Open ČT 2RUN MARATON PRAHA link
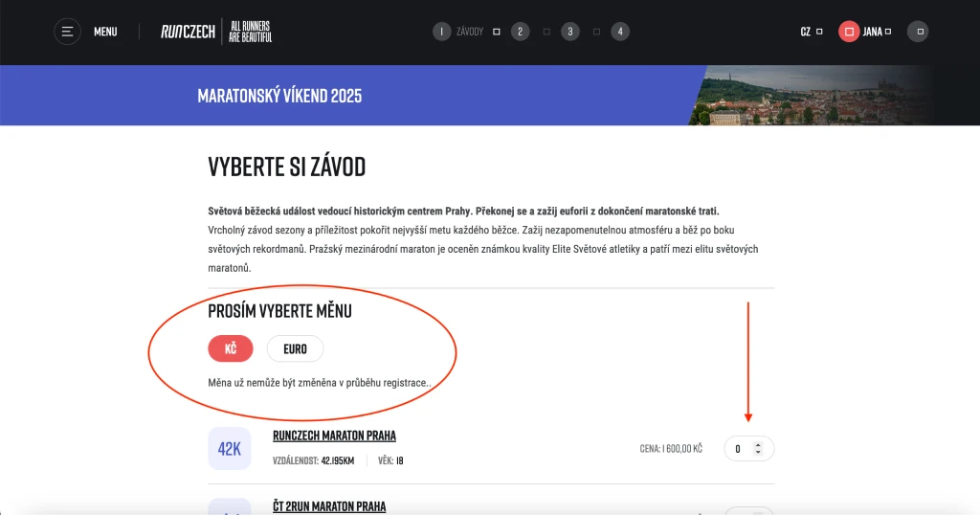This screenshot has width=980, height=515. point(329,506)
